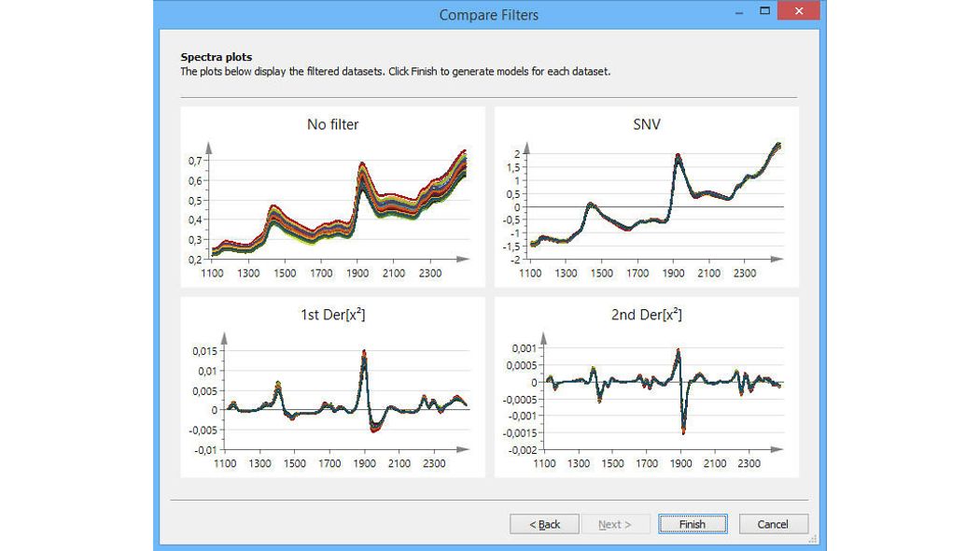Click the Finish button

coord(693,524)
